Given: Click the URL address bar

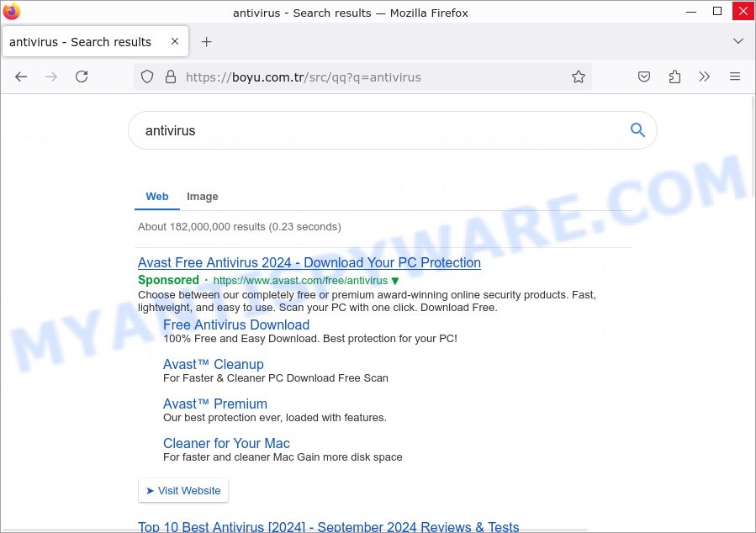Looking at the screenshot, I should [x=362, y=77].
